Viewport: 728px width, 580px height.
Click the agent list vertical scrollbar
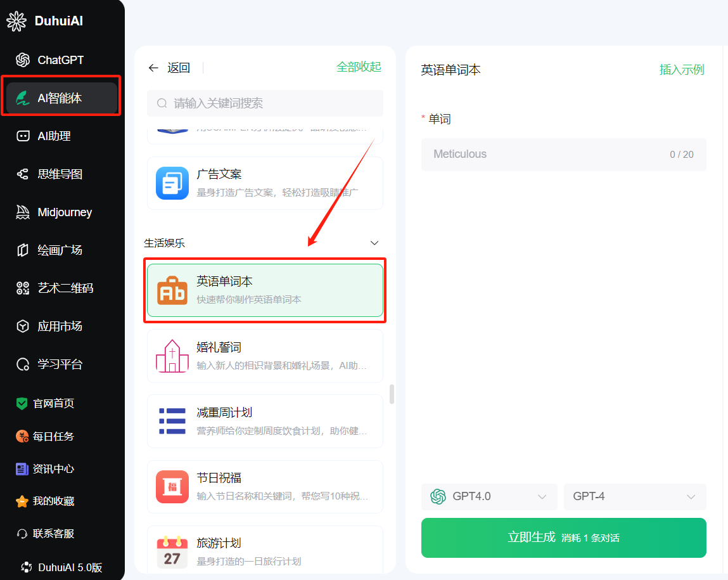pyautogui.click(x=392, y=394)
